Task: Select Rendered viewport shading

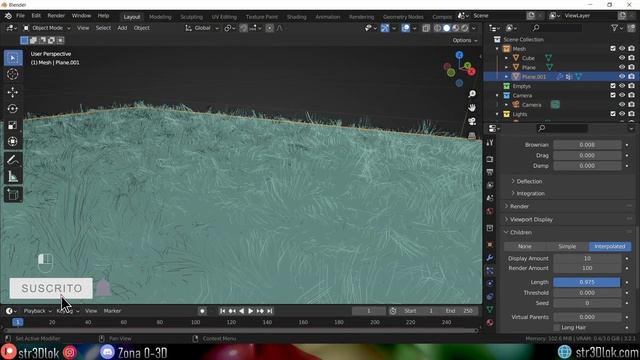Action: (464, 28)
